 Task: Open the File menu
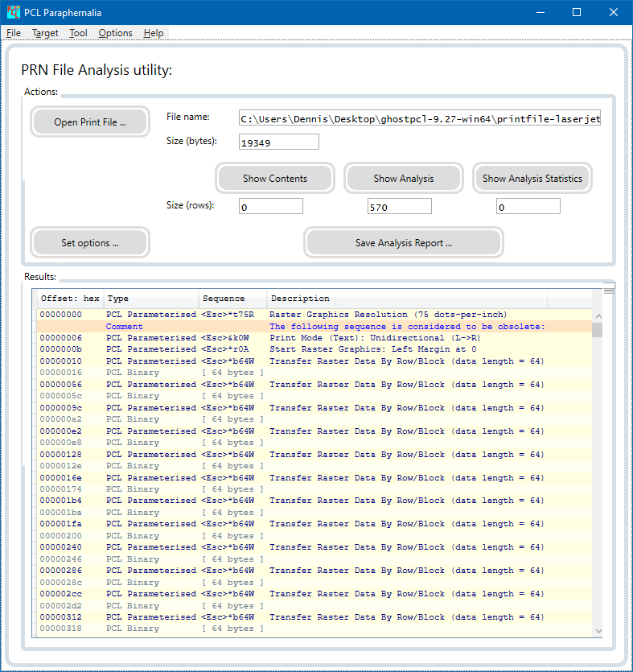pos(14,33)
